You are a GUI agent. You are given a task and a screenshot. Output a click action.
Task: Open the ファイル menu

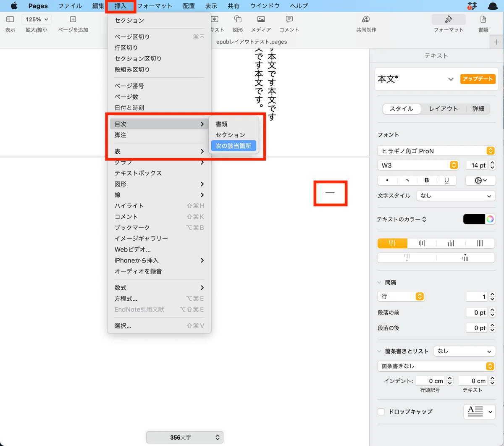click(70, 6)
